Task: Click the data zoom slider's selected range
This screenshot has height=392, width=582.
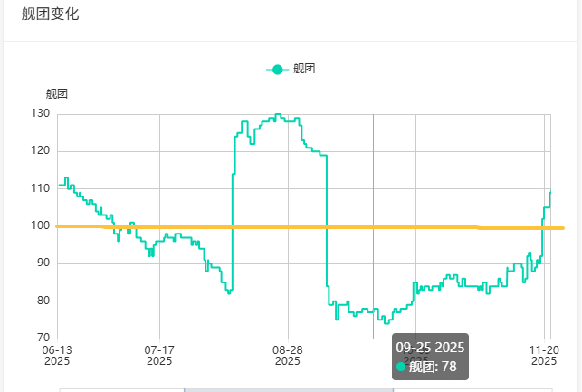Action: coord(288,389)
